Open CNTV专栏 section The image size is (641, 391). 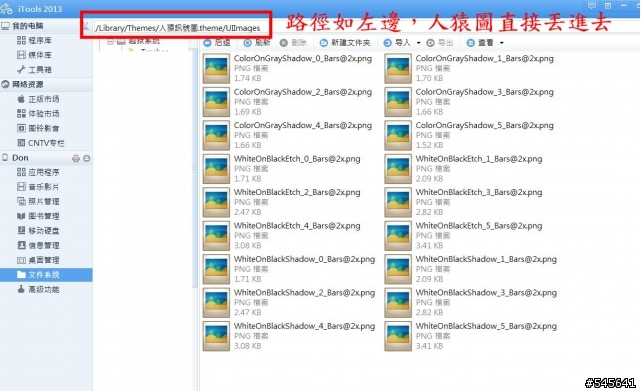coord(40,143)
